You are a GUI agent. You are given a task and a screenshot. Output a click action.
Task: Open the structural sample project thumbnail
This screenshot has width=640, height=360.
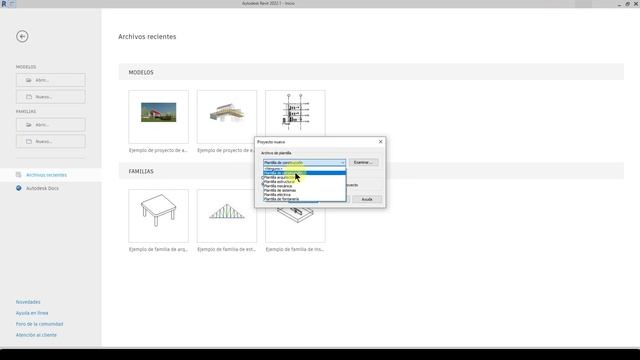click(227, 117)
